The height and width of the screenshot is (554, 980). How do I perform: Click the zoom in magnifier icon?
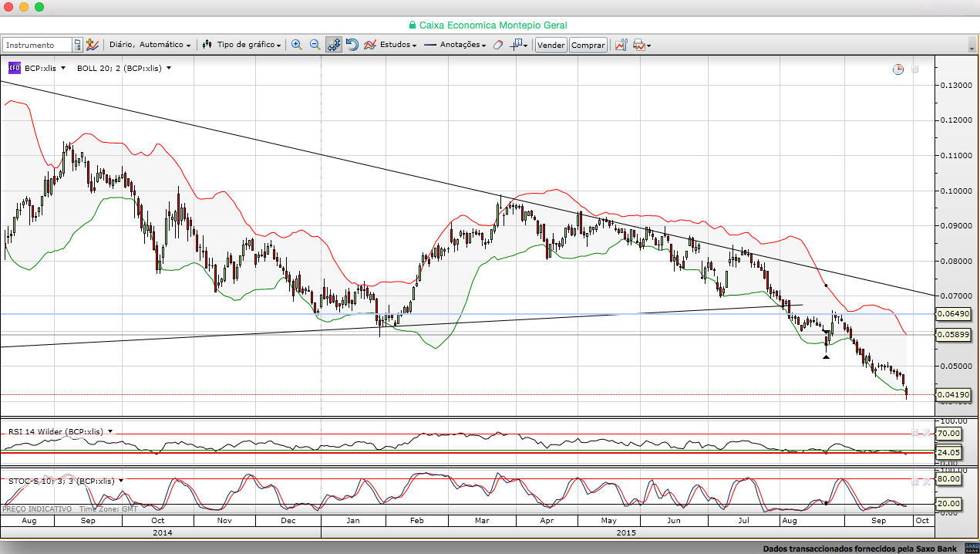click(x=296, y=45)
